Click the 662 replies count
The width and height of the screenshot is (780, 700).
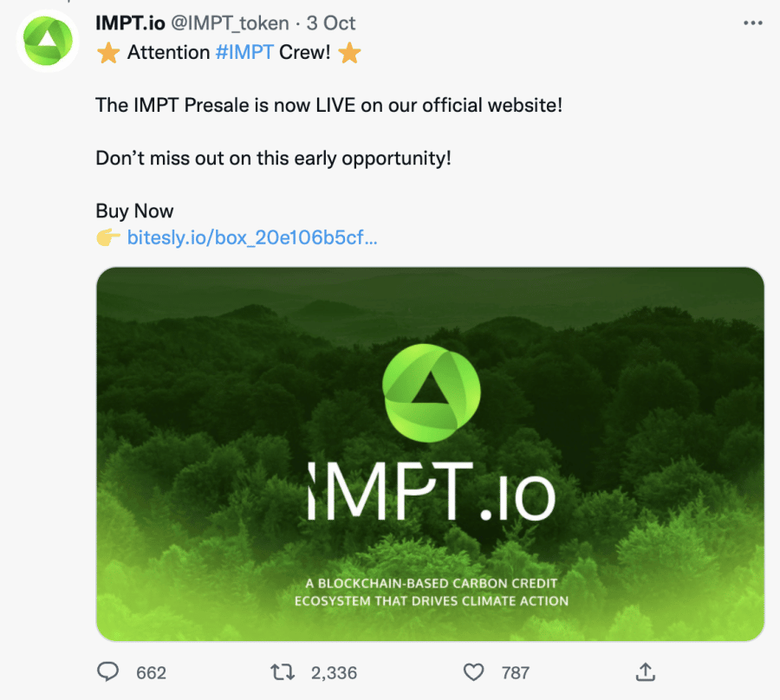tap(151, 672)
